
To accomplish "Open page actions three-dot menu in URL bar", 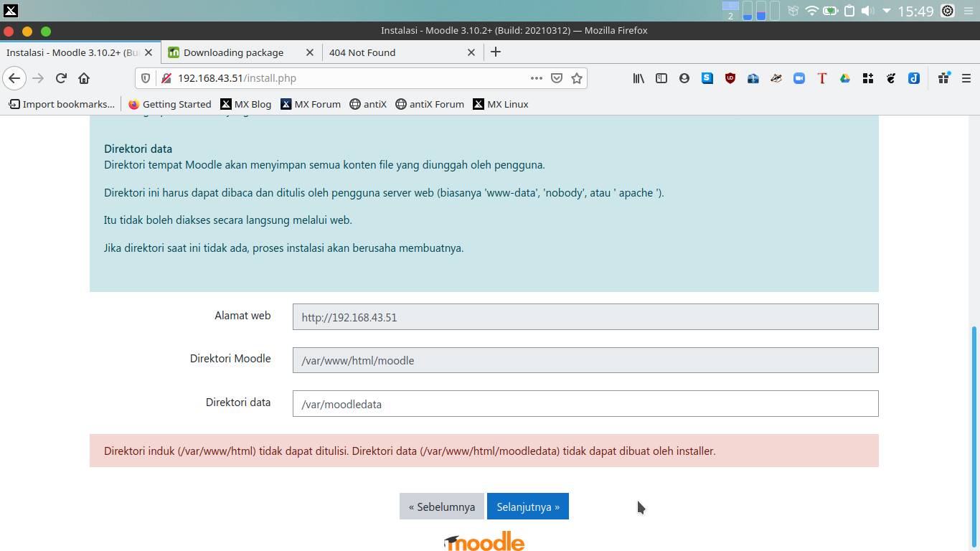I will 536,78.
